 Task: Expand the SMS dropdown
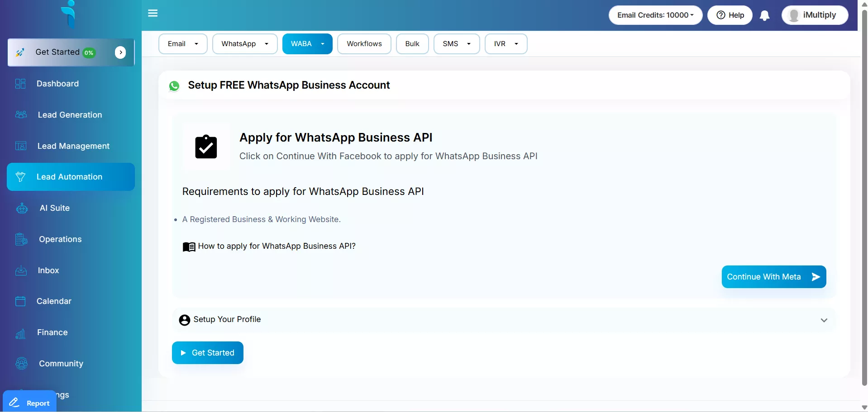pos(456,44)
